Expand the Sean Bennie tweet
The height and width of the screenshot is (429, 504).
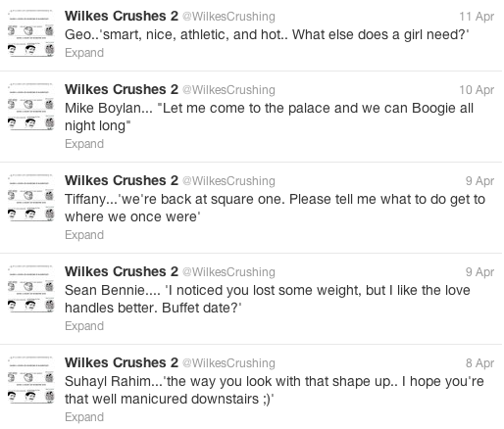pos(84,326)
